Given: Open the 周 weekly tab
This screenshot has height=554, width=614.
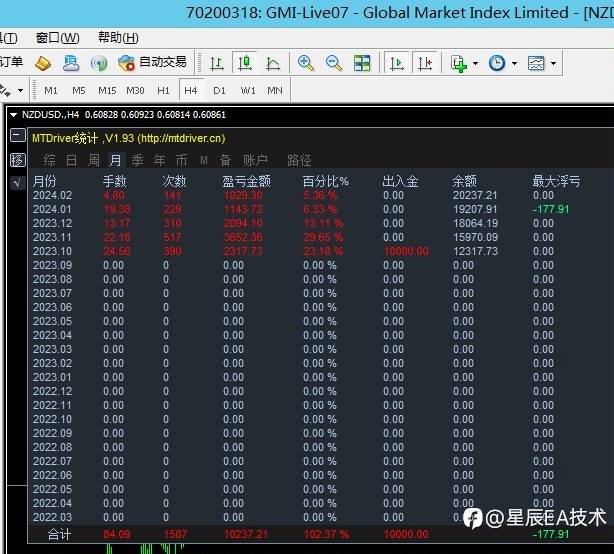Looking at the screenshot, I should tap(94, 160).
